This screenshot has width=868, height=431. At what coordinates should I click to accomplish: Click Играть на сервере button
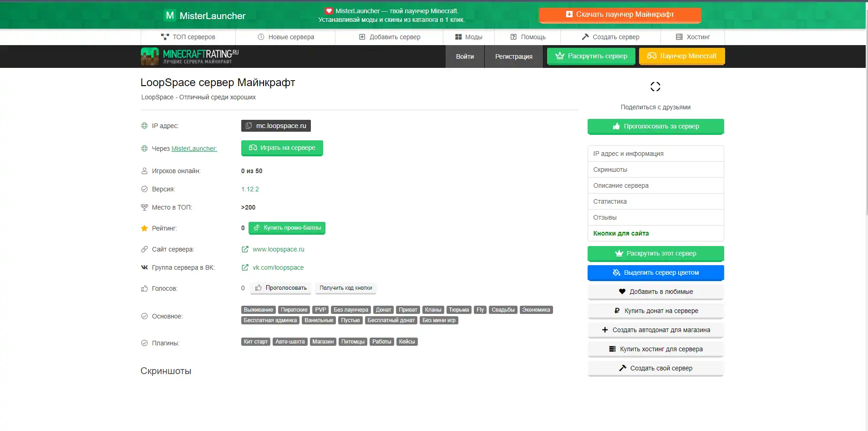(x=282, y=148)
